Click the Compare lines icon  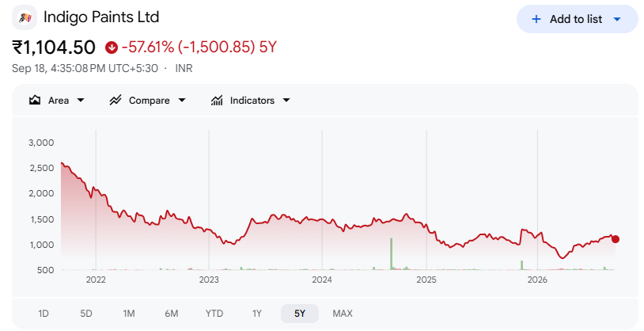pos(116,101)
